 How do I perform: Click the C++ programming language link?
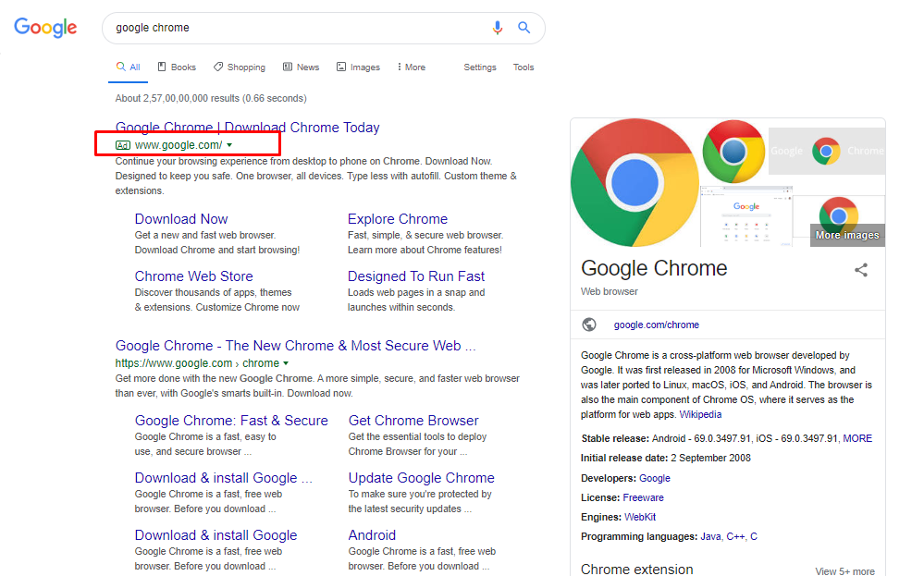(735, 536)
